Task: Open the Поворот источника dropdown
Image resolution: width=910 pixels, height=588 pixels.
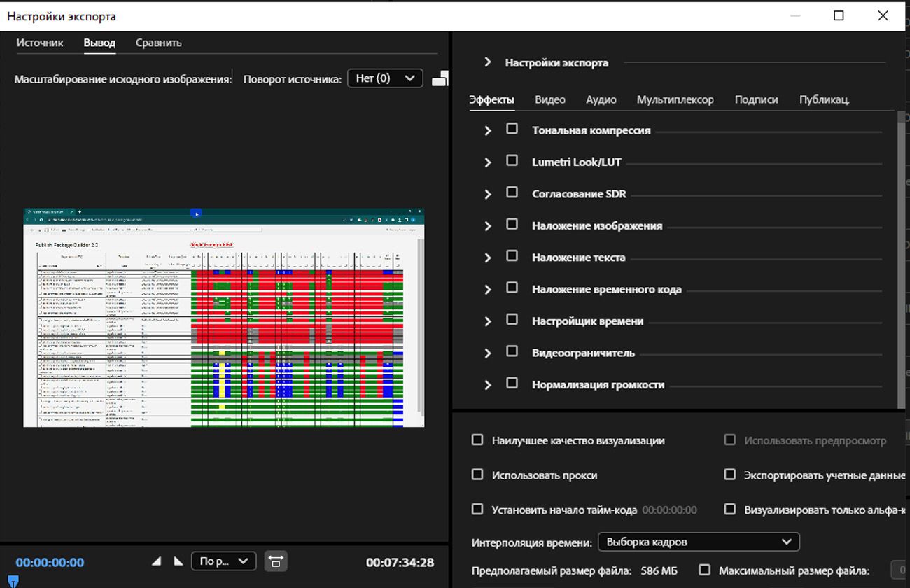Action: 385,78
